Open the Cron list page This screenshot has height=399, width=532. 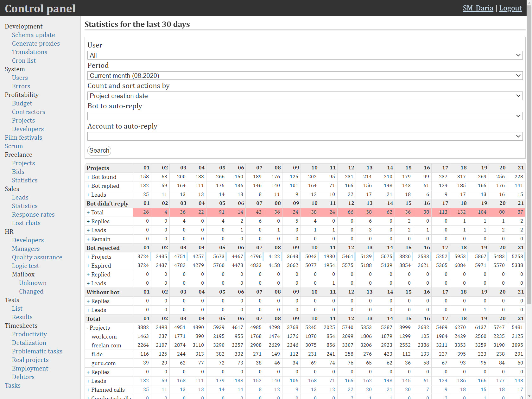(24, 60)
